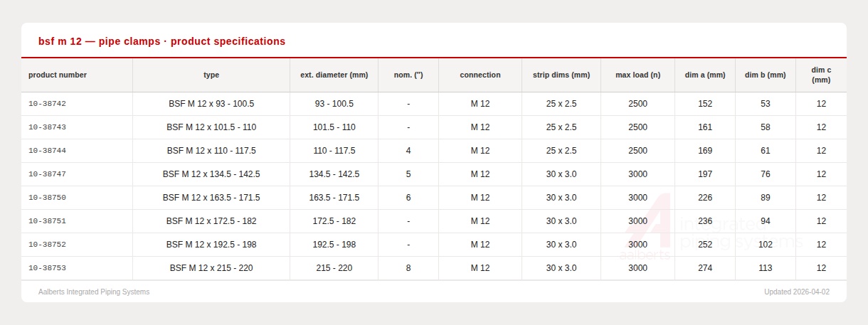The width and height of the screenshot is (868, 325).
Task: Click the 'product number' column header
Action: tap(58, 75)
